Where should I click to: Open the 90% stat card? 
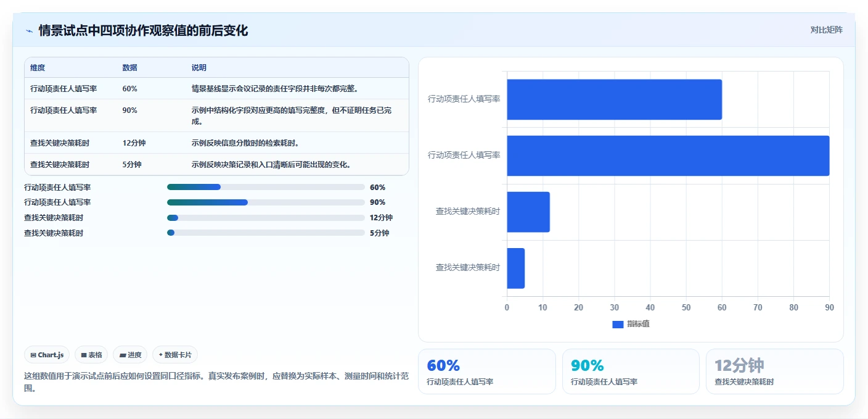(631, 371)
